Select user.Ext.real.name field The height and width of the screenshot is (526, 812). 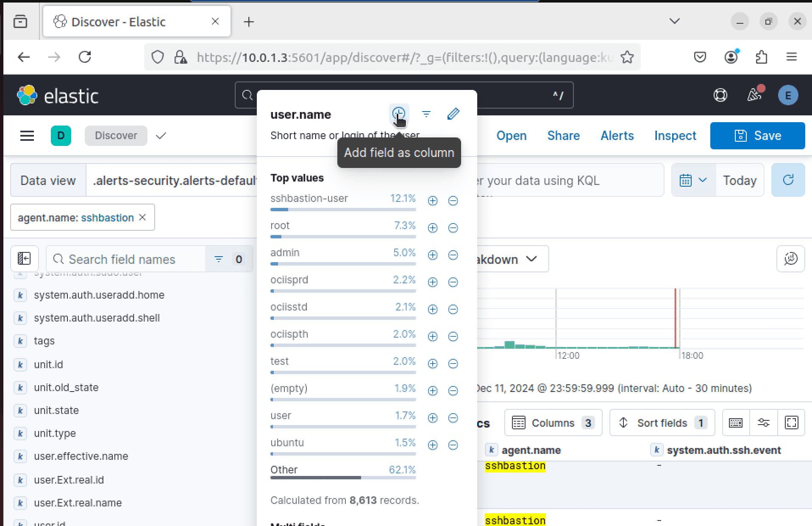click(x=78, y=503)
